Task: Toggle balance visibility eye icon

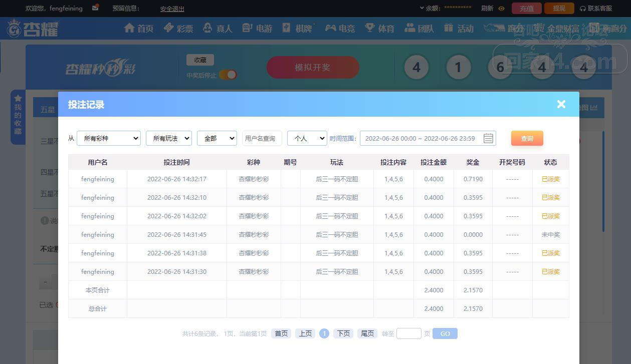Action: 501,9
